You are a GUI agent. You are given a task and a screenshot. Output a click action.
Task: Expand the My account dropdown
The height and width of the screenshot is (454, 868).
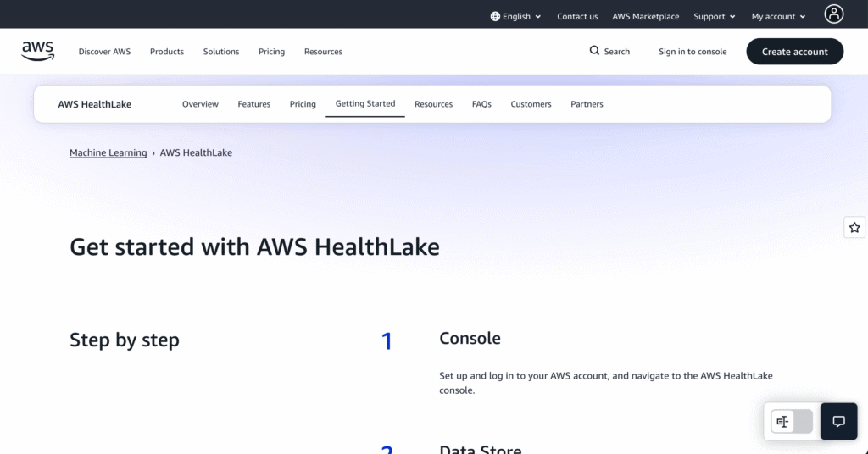click(x=778, y=17)
